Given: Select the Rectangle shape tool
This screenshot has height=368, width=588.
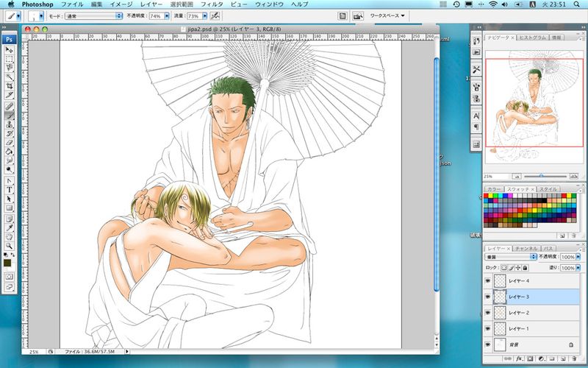Looking at the screenshot, I should 9,208.
